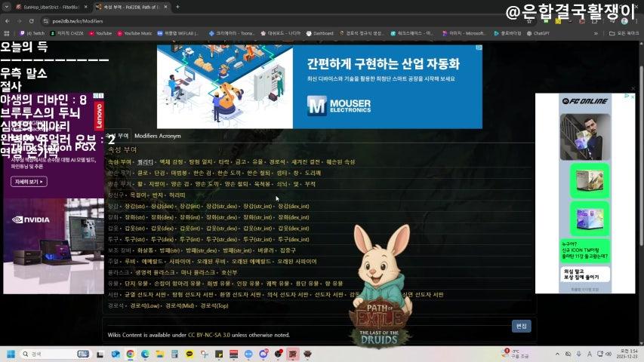Image resolution: width=644 pixels, height=362 pixels.
Task: Open the CHZZK bookmark
Action: point(67,33)
